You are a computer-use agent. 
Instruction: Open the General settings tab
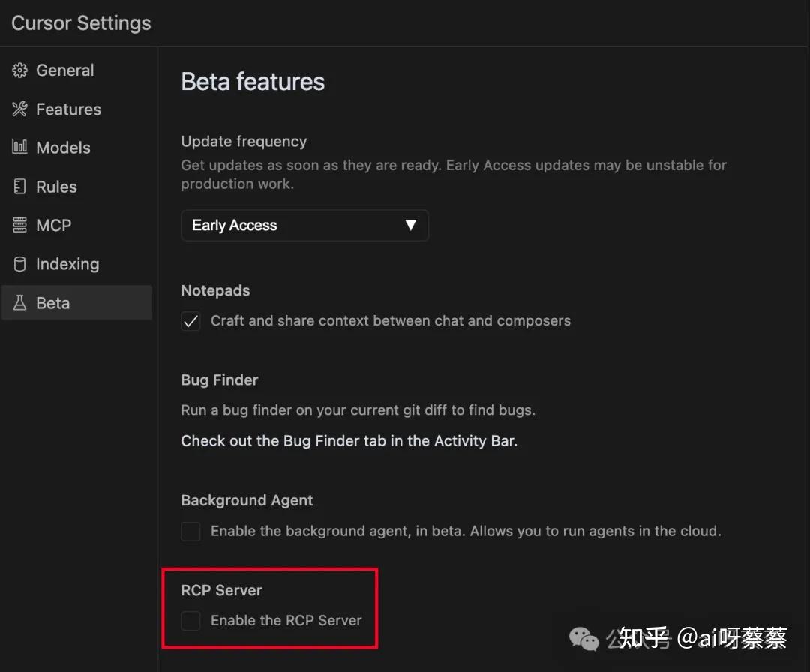tap(65, 70)
